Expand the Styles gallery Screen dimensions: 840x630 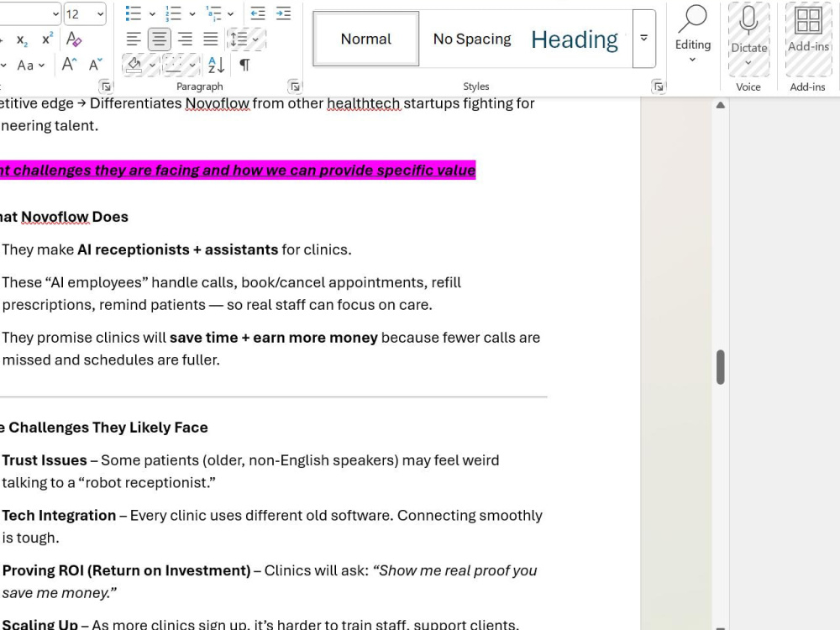[x=644, y=39]
